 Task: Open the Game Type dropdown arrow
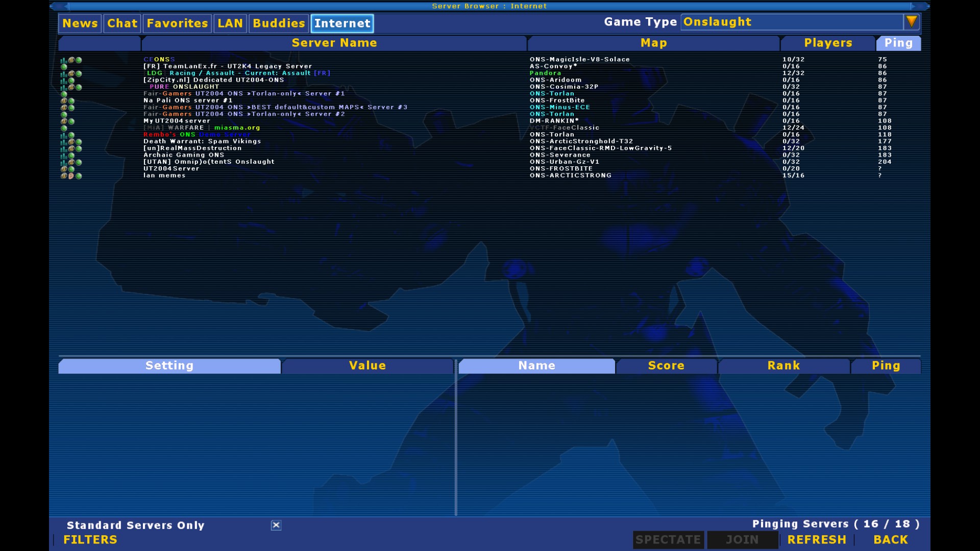[912, 22]
